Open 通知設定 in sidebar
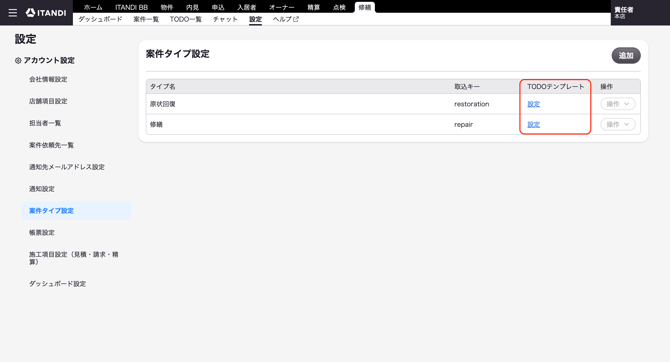The image size is (670, 362). point(41,189)
